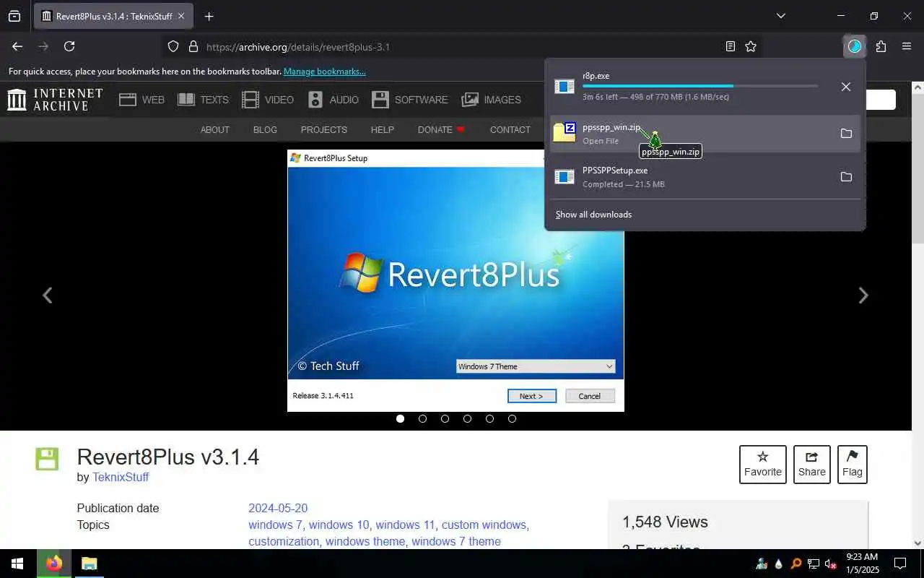924x578 pixels.
Task: Click the site padlock icon
Action: pyautogui.click(x=193, y=46)
